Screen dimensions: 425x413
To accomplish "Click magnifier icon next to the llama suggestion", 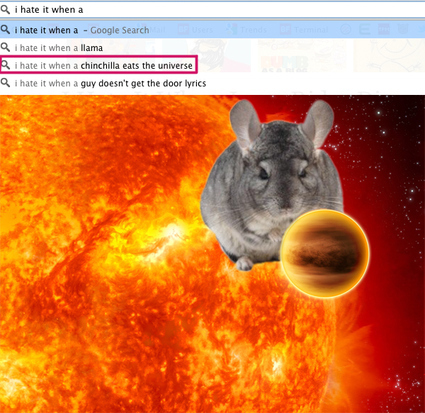I will (x=5, y=47).
